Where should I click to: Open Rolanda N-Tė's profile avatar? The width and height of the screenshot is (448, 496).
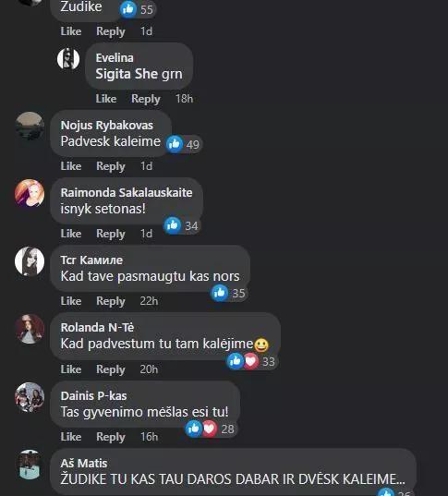pos(30,329)
